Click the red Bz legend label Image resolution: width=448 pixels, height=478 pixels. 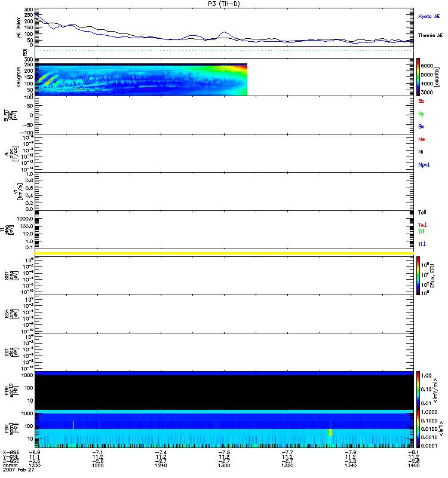click(x=421, y=101)
